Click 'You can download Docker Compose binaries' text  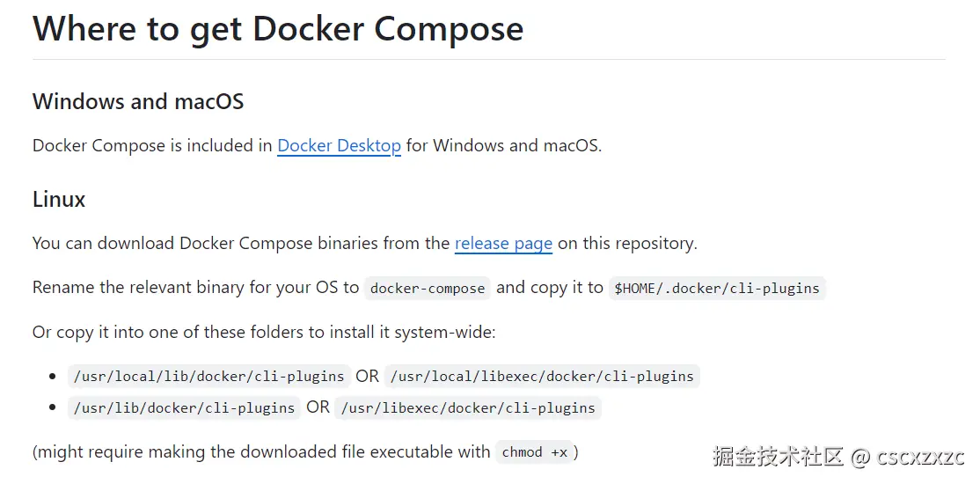[x=241, y=243]
